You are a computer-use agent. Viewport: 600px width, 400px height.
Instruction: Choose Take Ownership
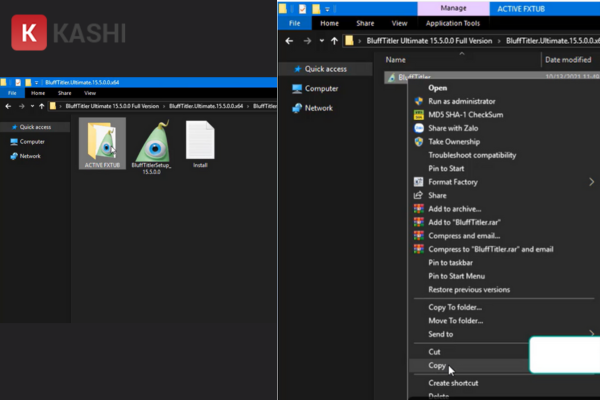454,142
